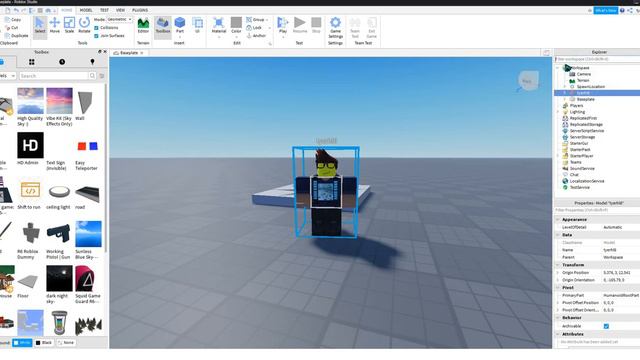Image resolution: width=640 pixels, height=360 pixels.
Task: Open the Color dropdown arrow
Action: click(x=236, y=37)
